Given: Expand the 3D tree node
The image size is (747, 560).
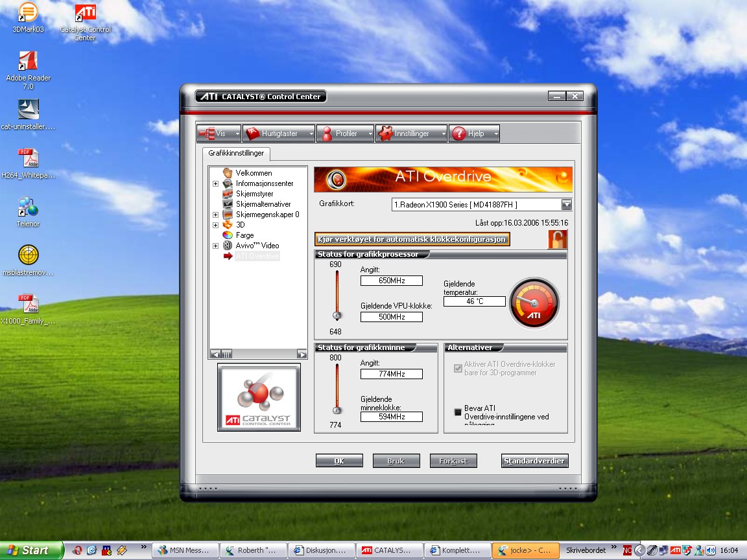Looking at the screenshot, I should pyautogui.click(x=215, y=226).
